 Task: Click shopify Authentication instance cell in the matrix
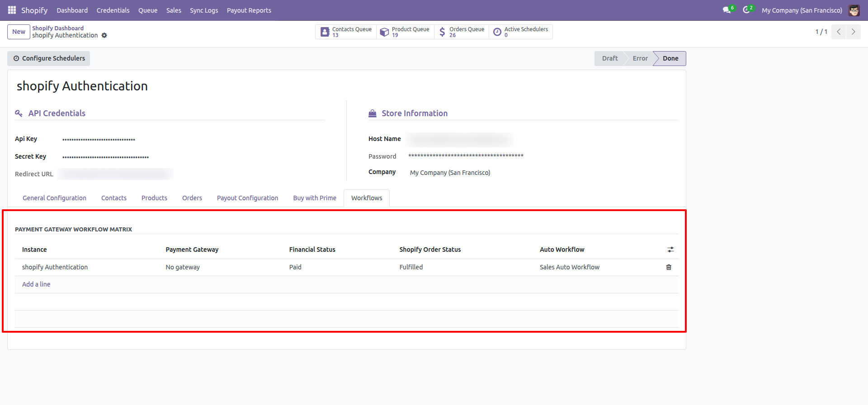tap(55, 267)
